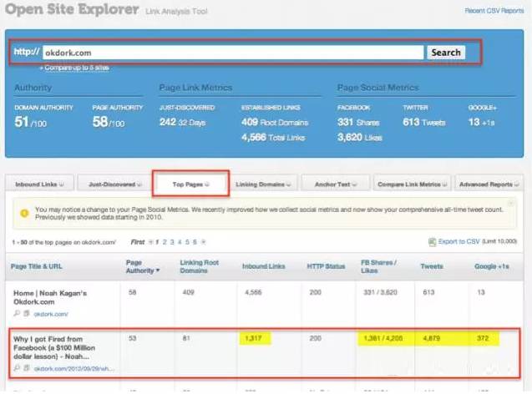Click the Open Site Explorer heading
Viewport: 532px width, 394px height.
[73, 9]
